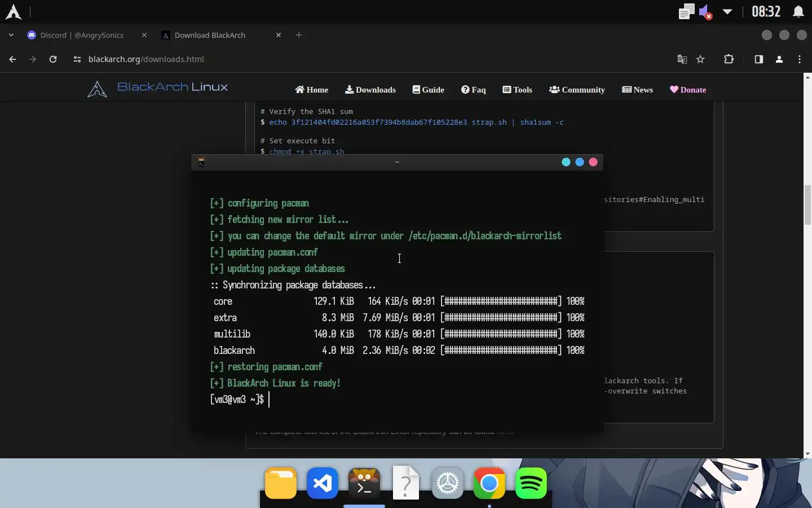This screenshot has width=812, height=508.
Task: Go back in browser history
Action: tap(12, 59)
